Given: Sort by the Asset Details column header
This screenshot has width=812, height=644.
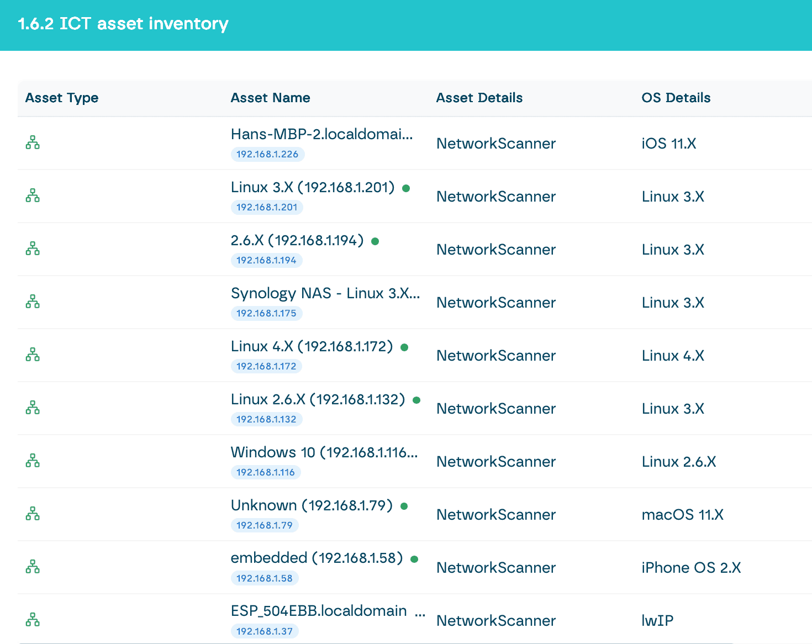Looking at the screenshot, I should click(479, 98).
